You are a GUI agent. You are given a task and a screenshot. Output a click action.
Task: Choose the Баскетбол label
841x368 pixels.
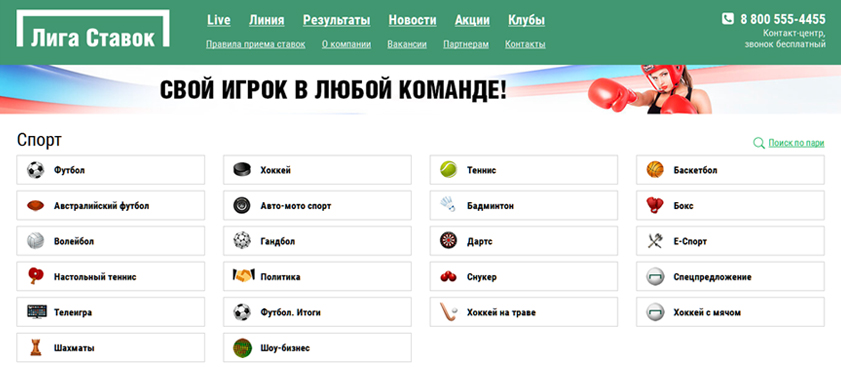click(695, 171)
